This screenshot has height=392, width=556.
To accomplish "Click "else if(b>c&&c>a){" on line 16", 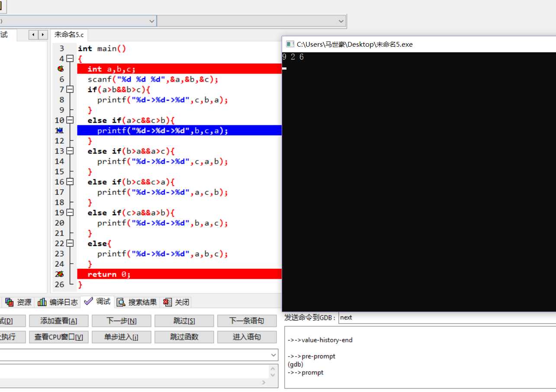I will 131,182.
